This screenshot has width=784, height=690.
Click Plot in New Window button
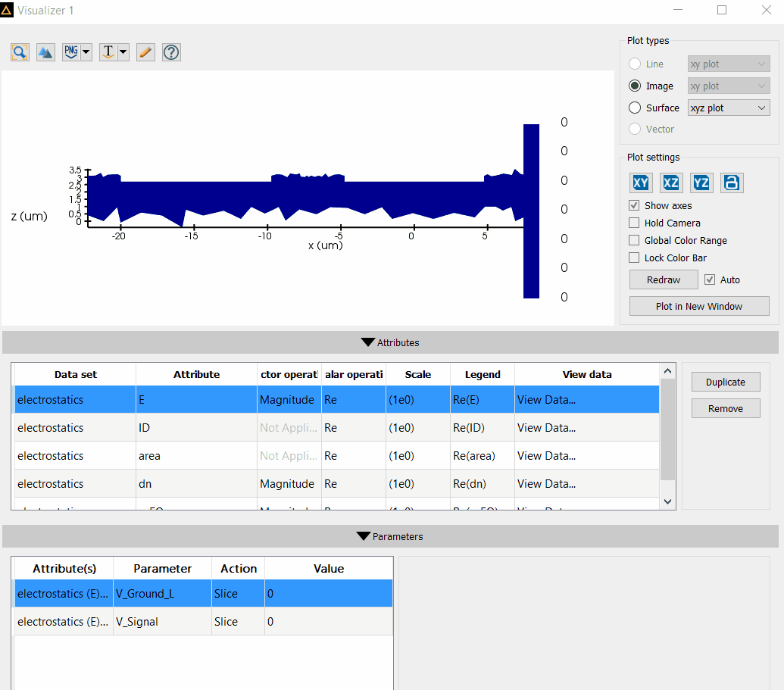tap(699, 307)
